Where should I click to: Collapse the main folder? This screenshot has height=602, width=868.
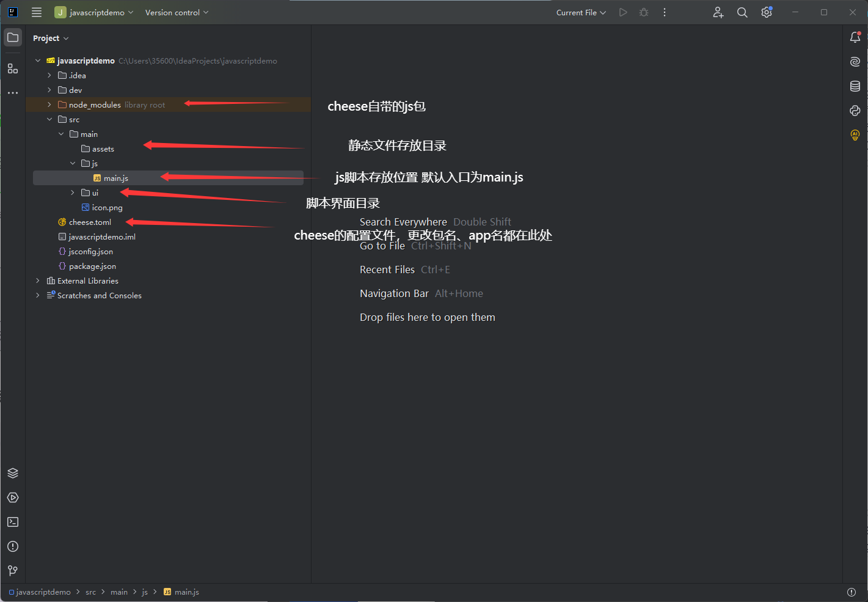(x=61, y=134)
